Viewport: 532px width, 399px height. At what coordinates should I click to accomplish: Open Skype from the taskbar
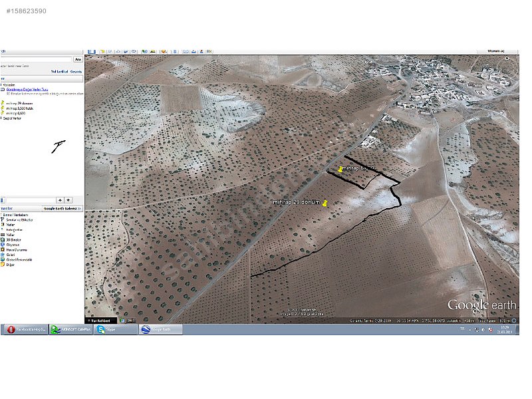pyautogui.click(x=115, y=329)
